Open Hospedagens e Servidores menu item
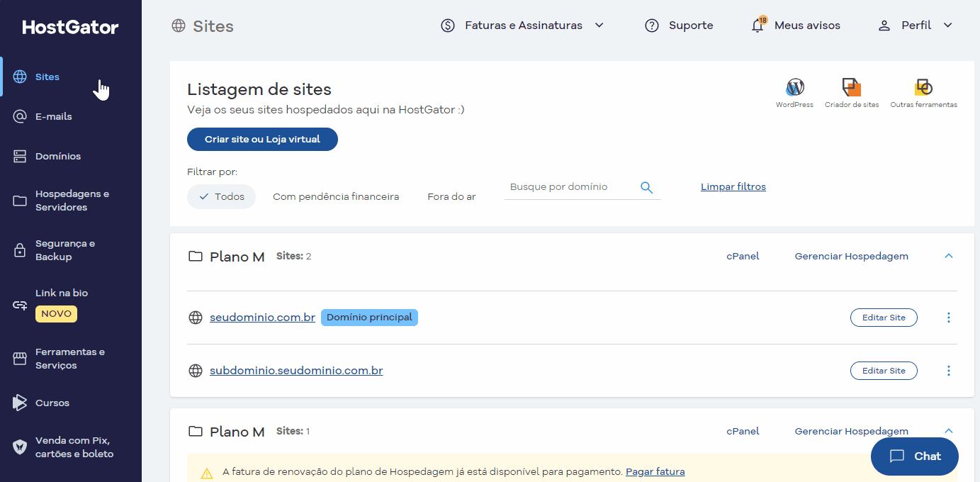Screen dimensions: 980x482 click(x=71, y=201)
